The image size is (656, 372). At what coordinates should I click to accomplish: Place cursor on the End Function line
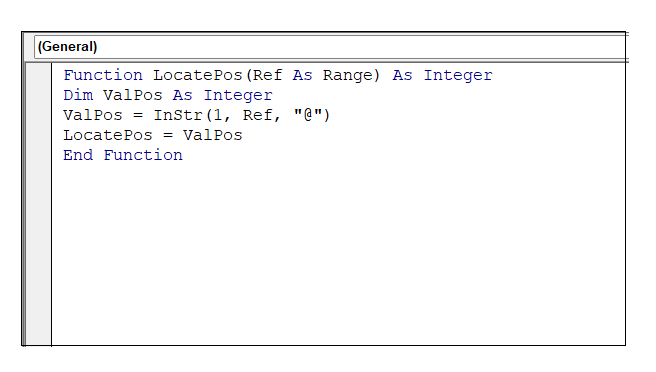click(123, 155)
